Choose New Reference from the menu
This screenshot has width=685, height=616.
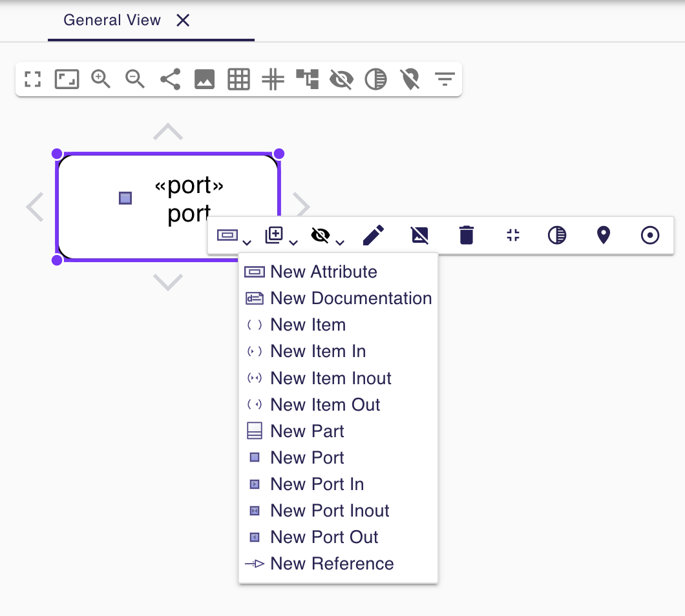332,563
